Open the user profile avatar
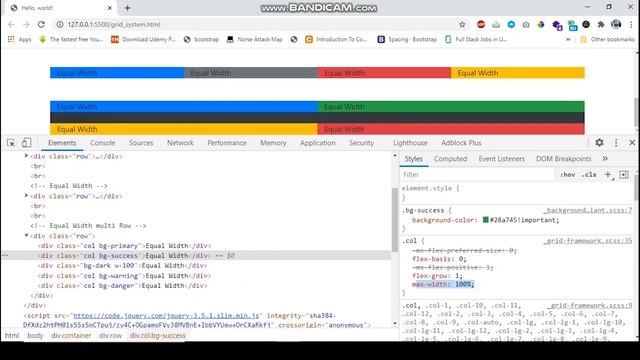Viewport: 640px width, 360px height. tap(616, 24)
